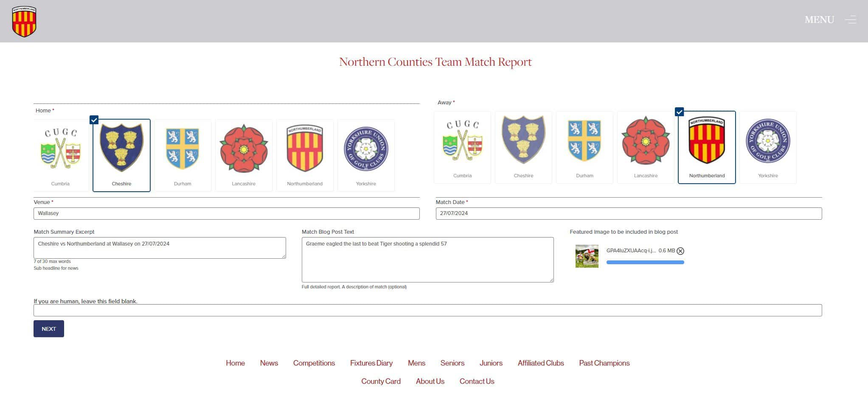The height and width of the screenshot is (394, 868).
Task: Choose Durham as Home team
Action: (x=183, y=155)
